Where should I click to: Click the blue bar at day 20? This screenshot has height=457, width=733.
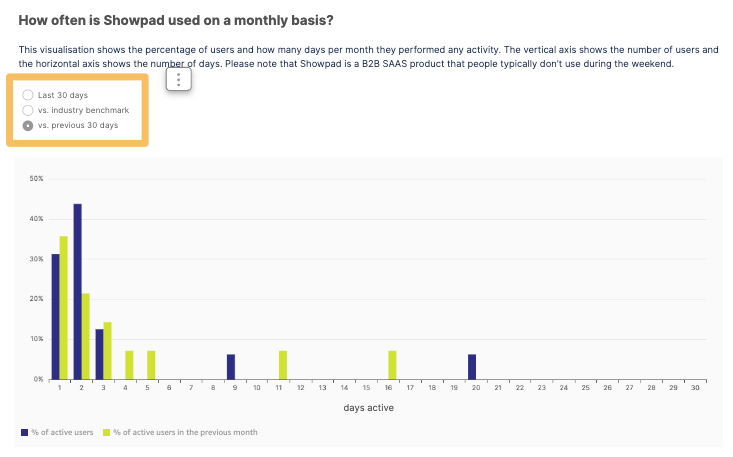coord(472,367)
